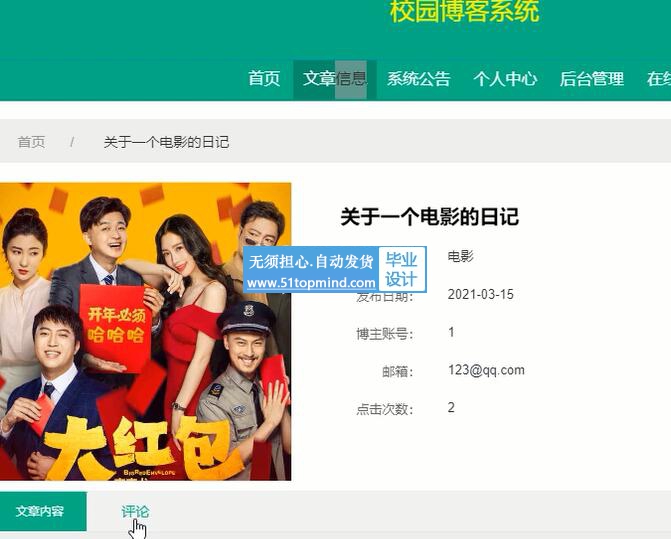The image size is (671, 539).
Task: Click the partially visible 在线 navigation item
Action: (659, 79)
